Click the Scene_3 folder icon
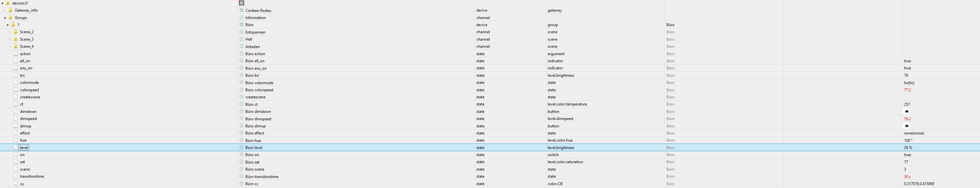Screen dimensions: 980x188 click(x=15, y=39)
